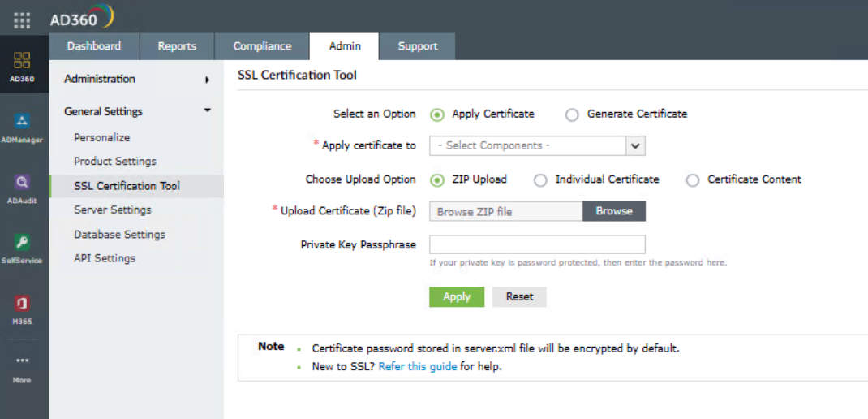This screenshot has height=419, width=868.
Task: Open the apps grid launcher icon
Action: pyautogui.click(x=22, y=20)
